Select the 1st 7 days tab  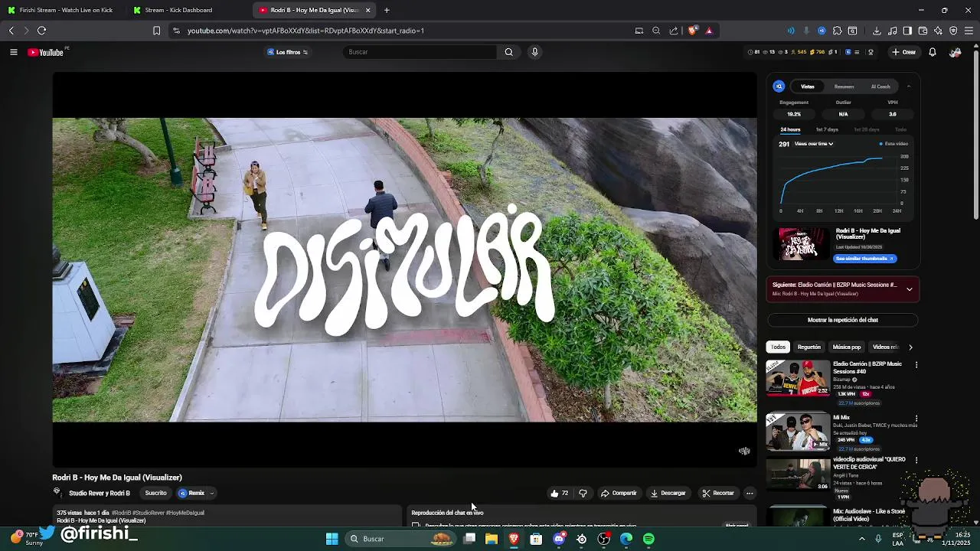[x=827, y=129]
